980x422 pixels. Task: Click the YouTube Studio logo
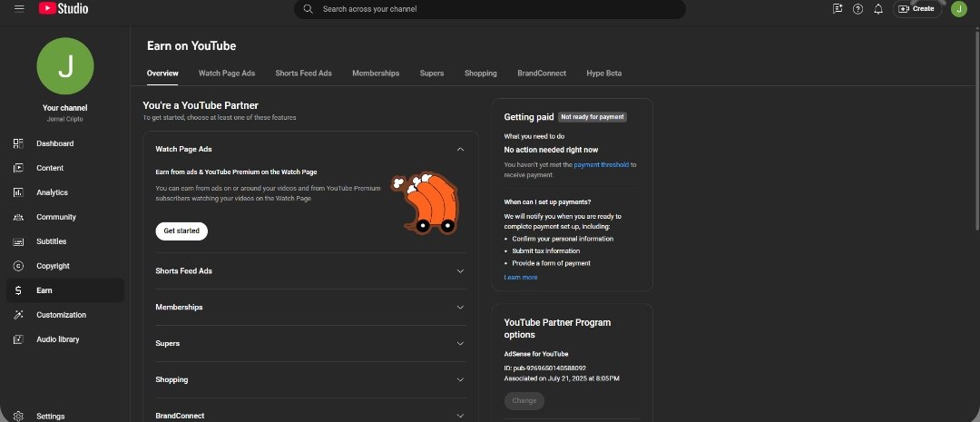point(64,9)
